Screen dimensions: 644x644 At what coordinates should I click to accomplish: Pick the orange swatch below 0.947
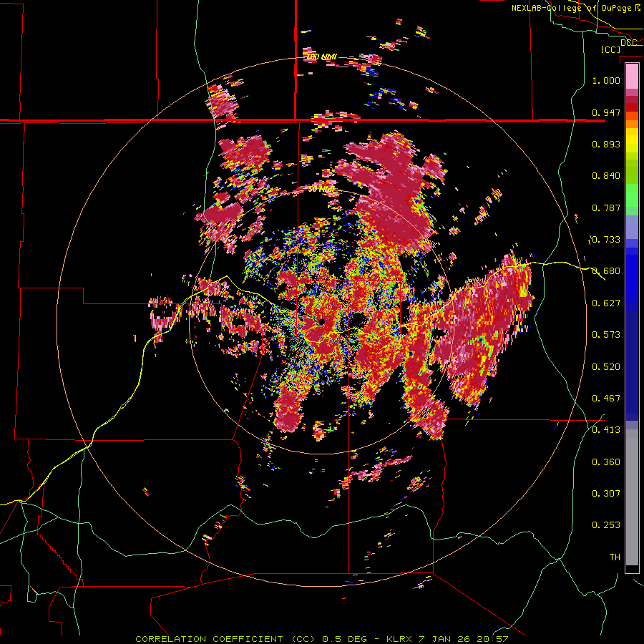pos(632,124)
